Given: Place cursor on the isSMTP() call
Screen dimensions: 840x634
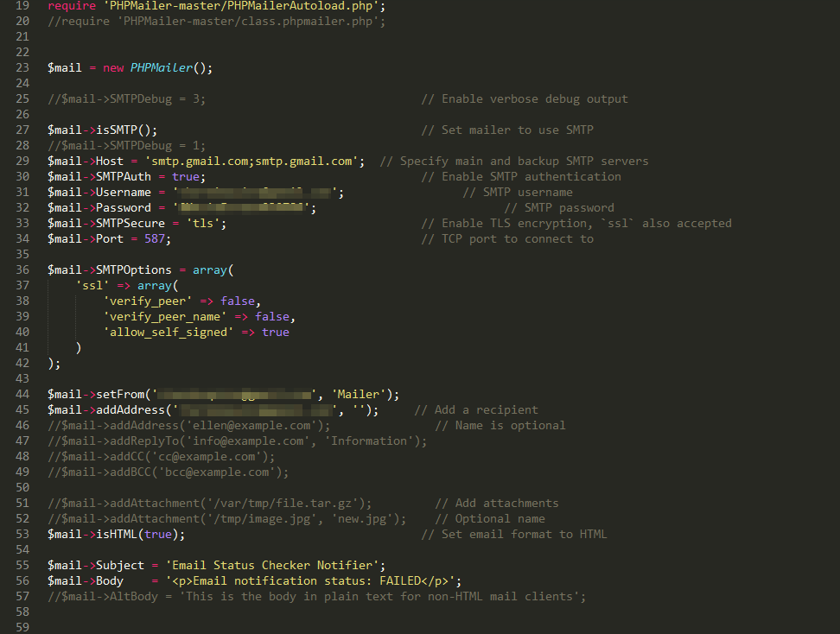Looking at the screenshot, I should point(123,130).
